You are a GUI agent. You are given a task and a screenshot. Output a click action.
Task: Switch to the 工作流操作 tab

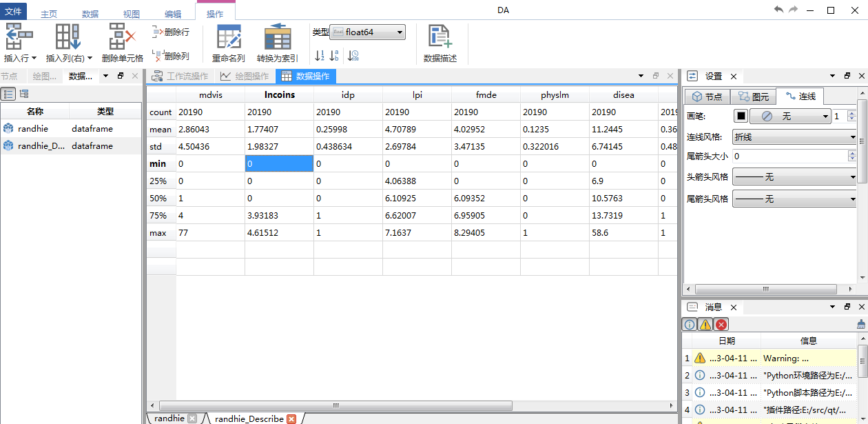180,77
